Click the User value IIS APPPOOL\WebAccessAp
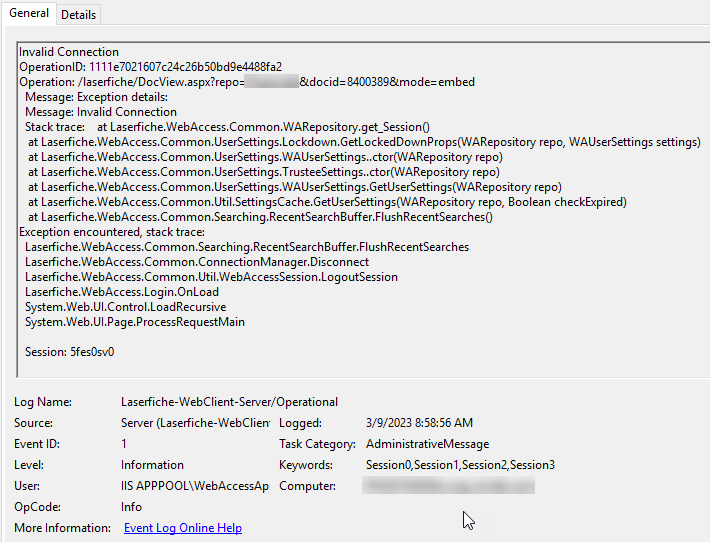 point(195,486)
